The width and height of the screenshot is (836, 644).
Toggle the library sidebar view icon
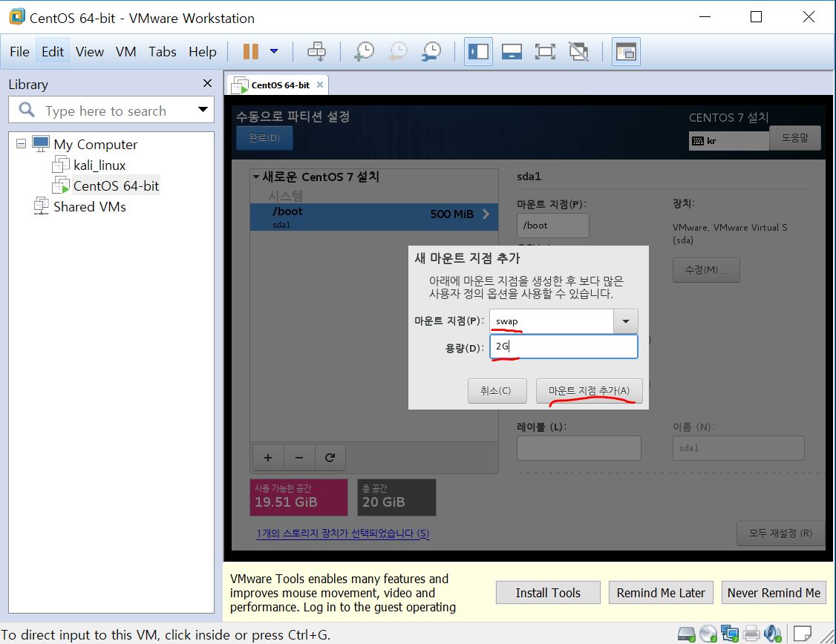click(x=478, y=52)
